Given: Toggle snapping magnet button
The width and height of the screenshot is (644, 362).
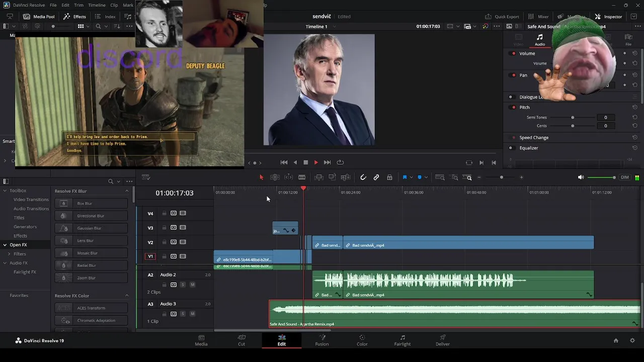Looking at the screenshot, I should click(x=363, y=177).
